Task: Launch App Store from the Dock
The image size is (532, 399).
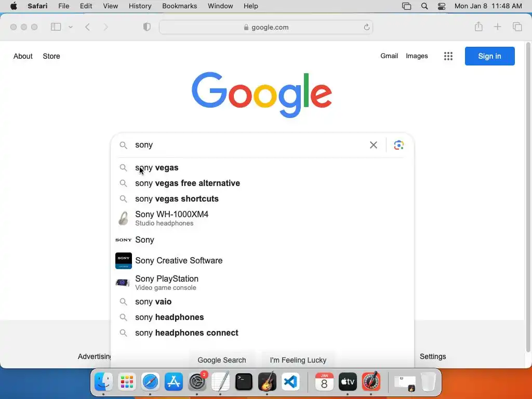Action: (174, 382)
